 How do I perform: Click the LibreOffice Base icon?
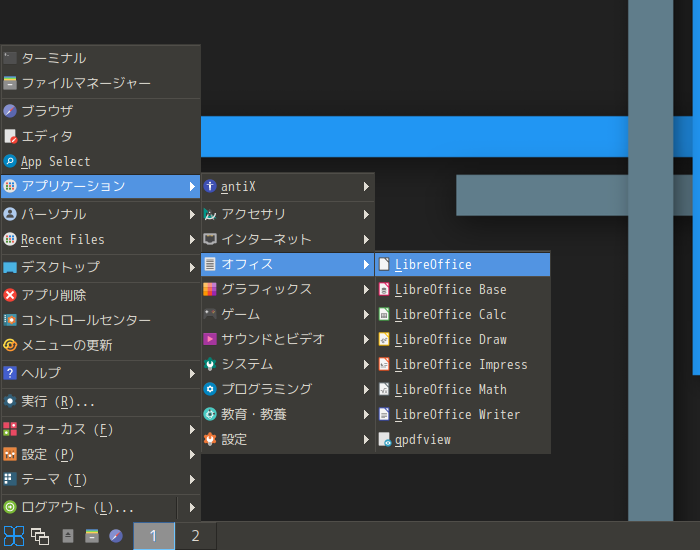(384, 289)
